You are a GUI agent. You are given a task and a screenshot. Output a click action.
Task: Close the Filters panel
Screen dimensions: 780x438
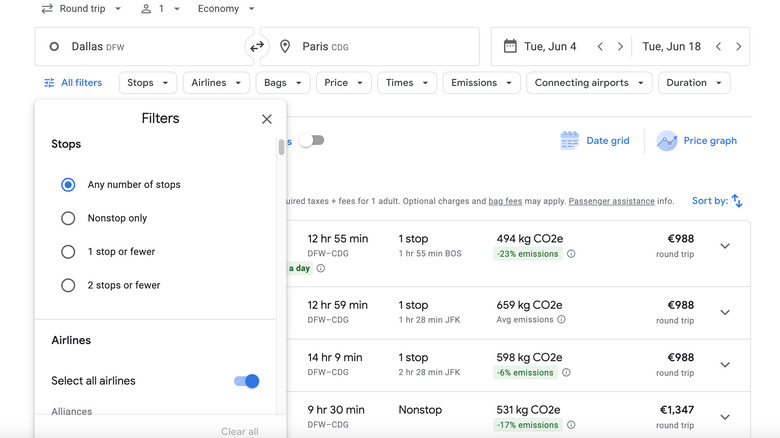[267, 119]
